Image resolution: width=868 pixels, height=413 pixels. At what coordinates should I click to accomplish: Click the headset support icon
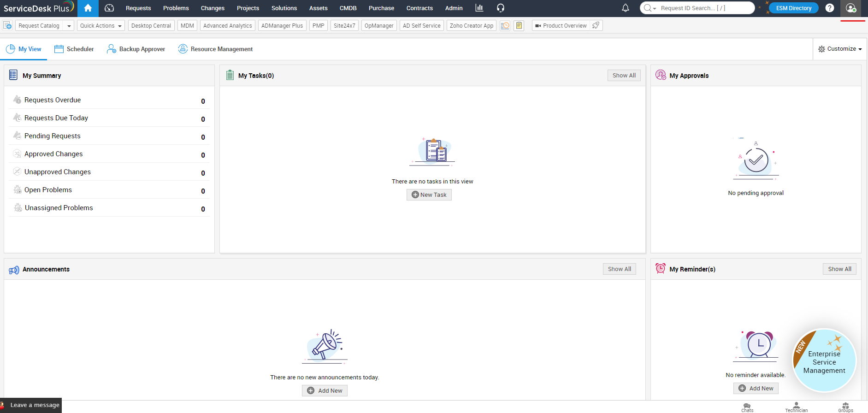501,8
